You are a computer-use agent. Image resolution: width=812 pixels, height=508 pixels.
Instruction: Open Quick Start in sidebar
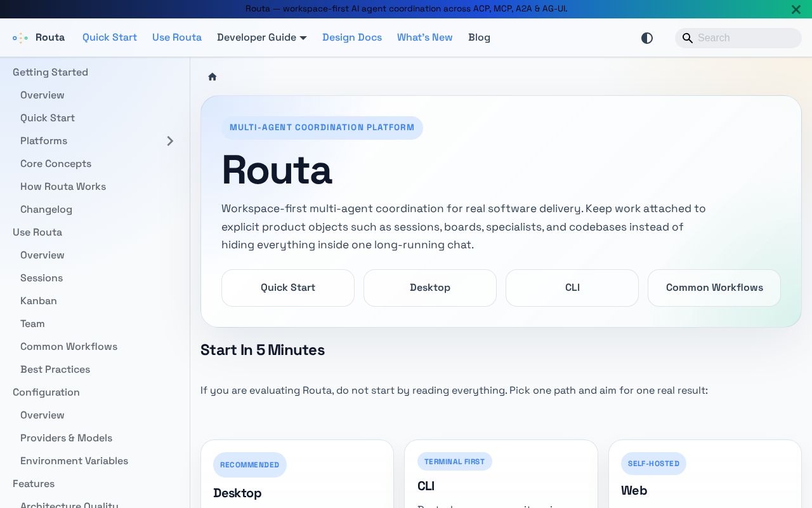[48, 118]
